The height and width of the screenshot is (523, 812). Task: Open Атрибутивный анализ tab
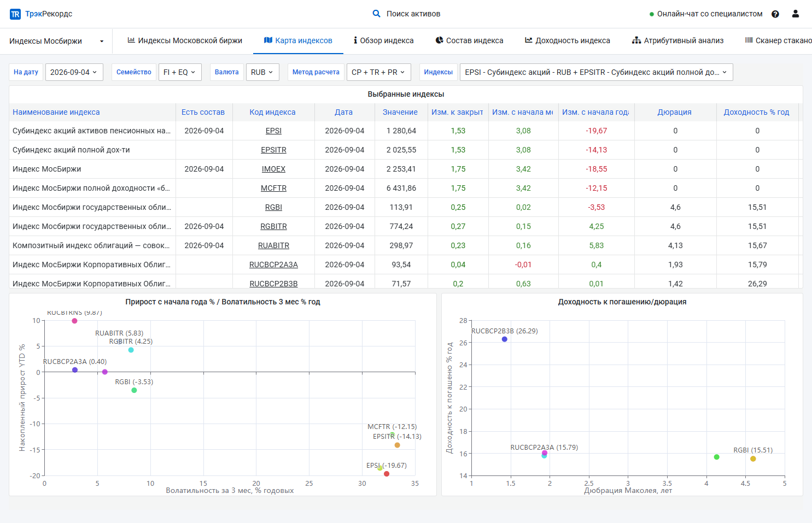coord(678,40)
